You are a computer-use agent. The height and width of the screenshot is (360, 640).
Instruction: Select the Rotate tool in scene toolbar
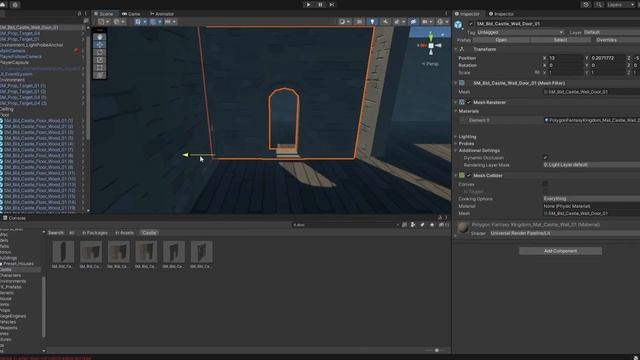(100, 52)
